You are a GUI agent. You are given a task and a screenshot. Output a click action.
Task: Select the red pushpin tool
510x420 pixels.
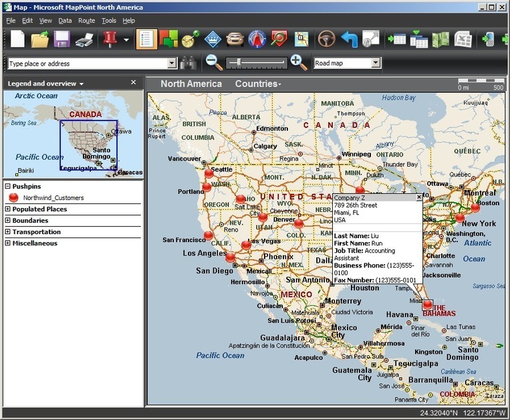[109, 39]
